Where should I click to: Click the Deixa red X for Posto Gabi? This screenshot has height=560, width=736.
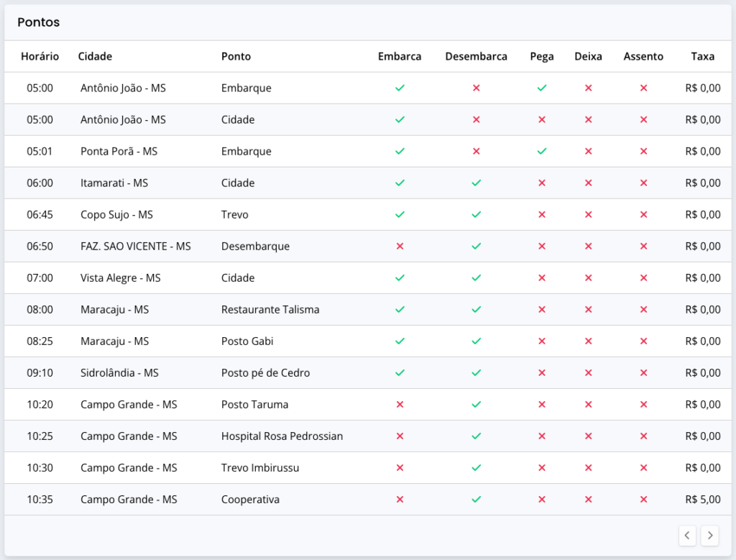point(588,341)
